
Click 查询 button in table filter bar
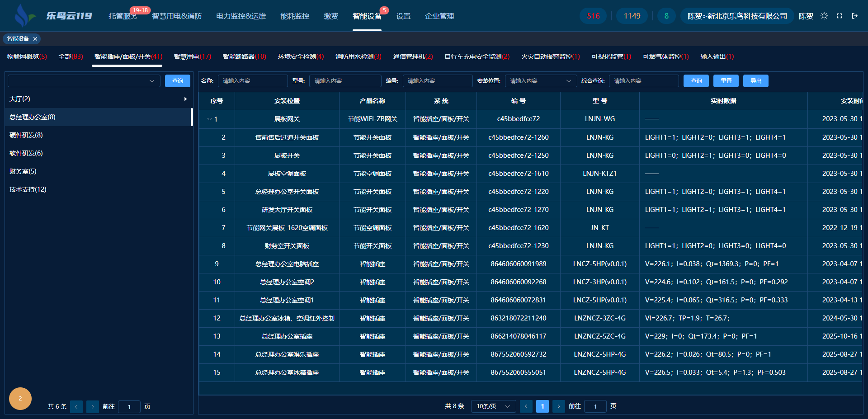tap(696, 81)
